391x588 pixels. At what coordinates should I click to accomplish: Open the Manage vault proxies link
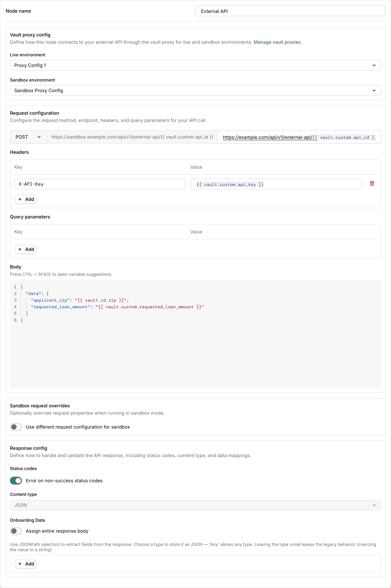coord(278,42)
